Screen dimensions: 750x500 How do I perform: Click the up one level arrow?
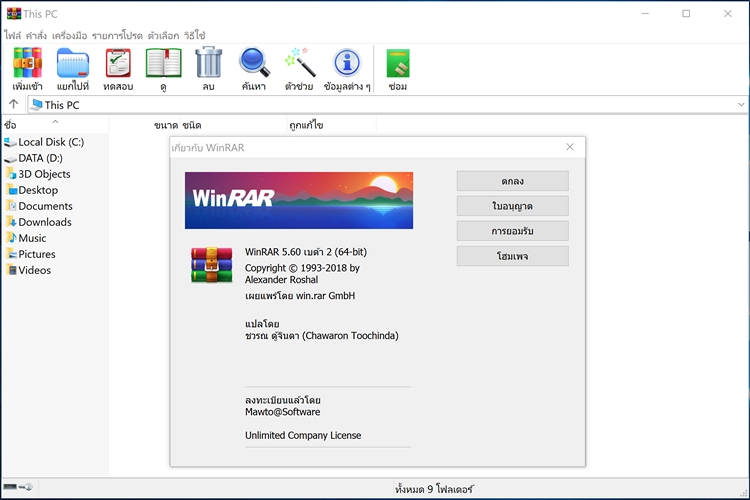click(13, 104)
